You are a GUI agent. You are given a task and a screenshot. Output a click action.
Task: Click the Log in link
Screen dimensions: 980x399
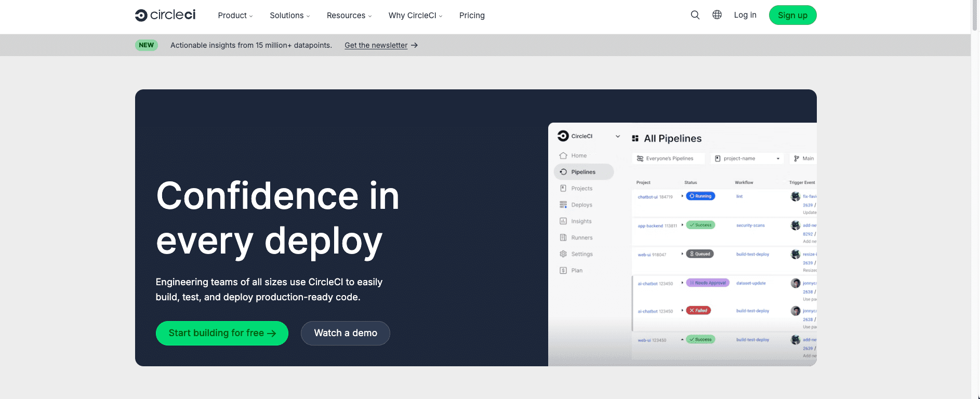(x=745, y=15)
